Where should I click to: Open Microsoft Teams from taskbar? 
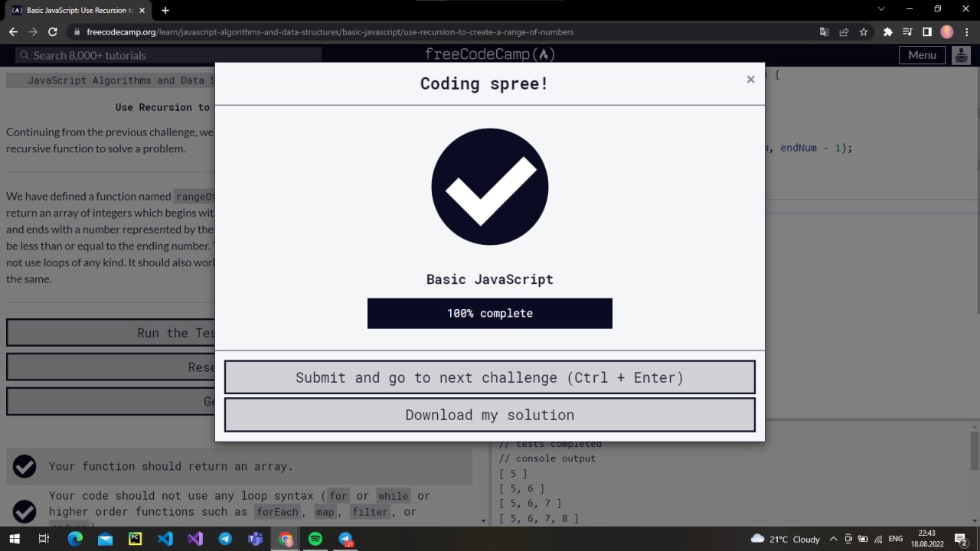[x=255, y=539]
